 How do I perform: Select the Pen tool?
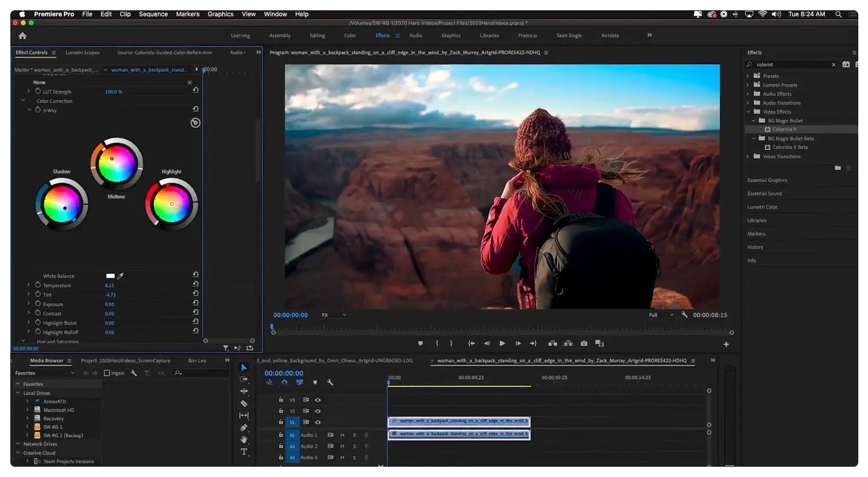tap(244, 427)
